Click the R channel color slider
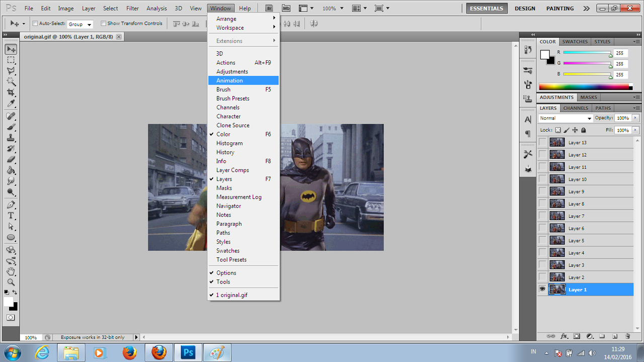 (x=587, y=53)
